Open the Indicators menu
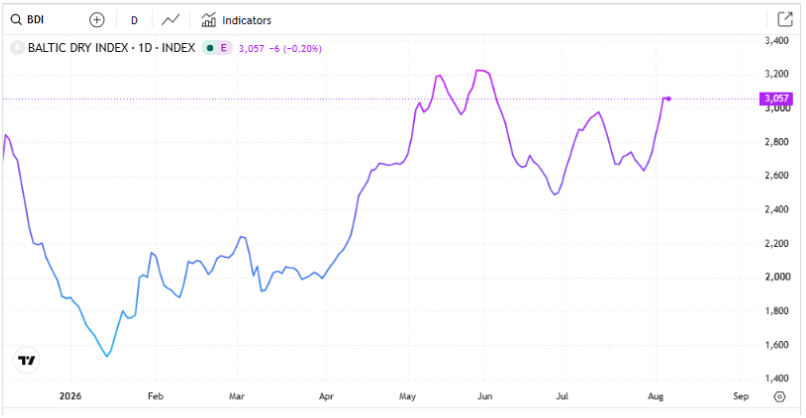 point(236,21)
